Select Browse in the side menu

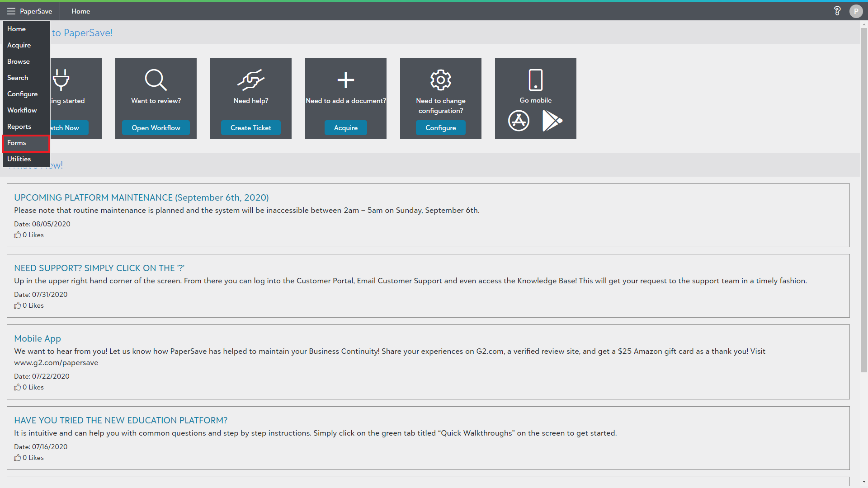coord(26,61)
